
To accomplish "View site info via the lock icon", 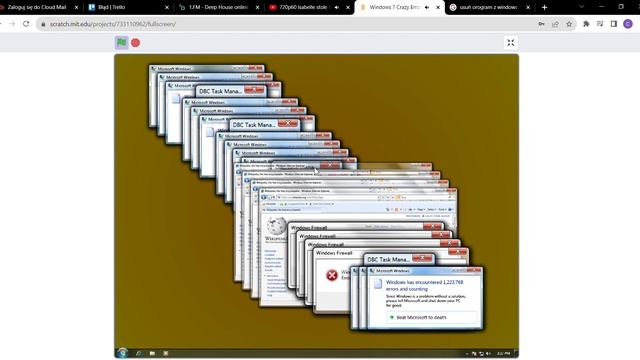I will click(43, 24).
